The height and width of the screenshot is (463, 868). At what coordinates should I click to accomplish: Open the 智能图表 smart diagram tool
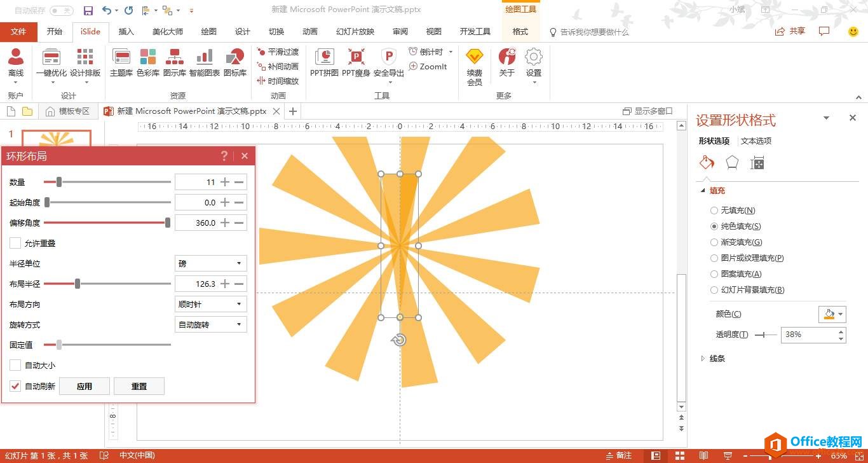tap(204, 62)
